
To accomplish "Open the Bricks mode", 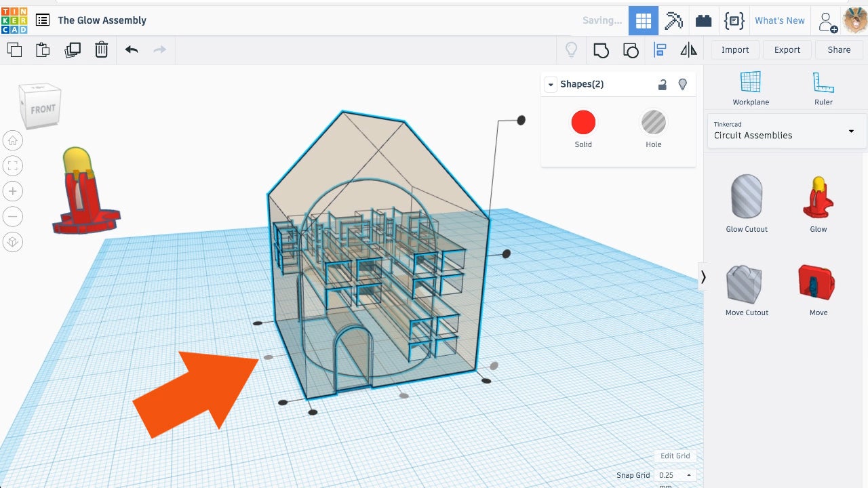I will pos(704,20).
